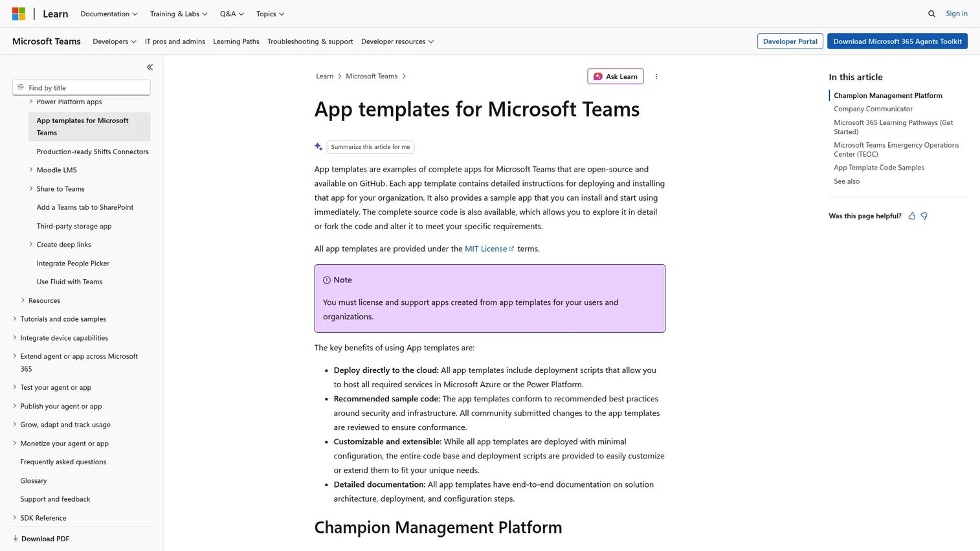This screenshot has width=980, height=551.
Task: Open Developer resources dropdown
Action: tap(397, 41)
